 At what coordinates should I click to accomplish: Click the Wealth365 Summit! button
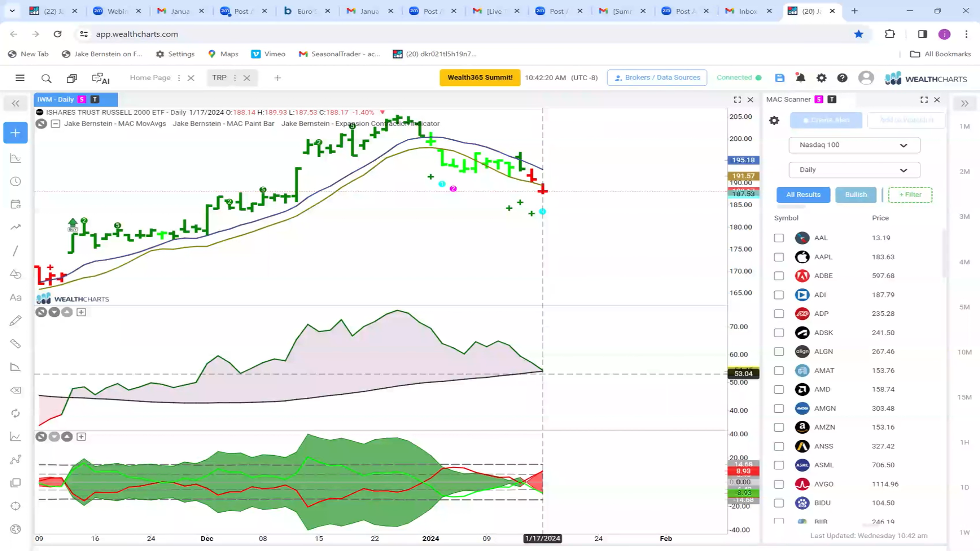point(480,78)
